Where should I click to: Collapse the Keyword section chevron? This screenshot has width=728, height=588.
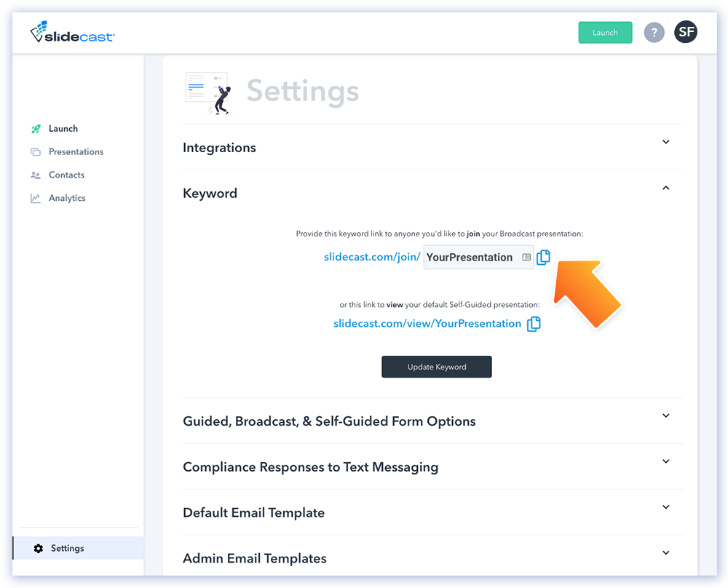666,188
